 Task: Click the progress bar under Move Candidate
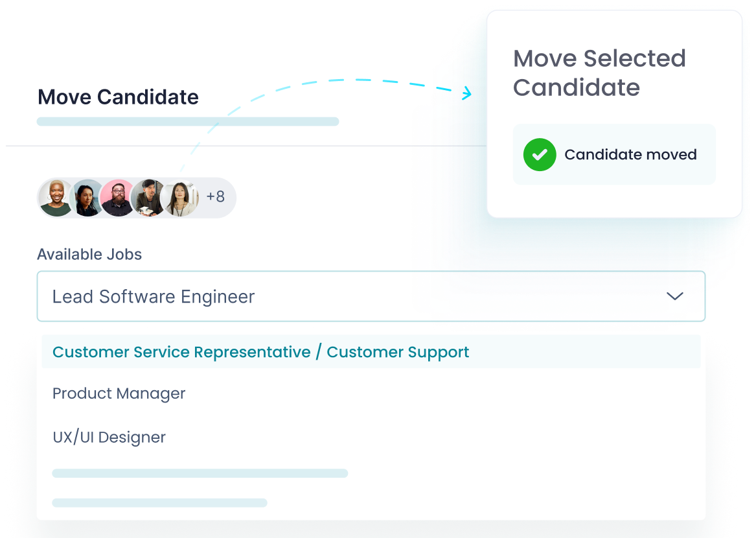coord(188,122)
